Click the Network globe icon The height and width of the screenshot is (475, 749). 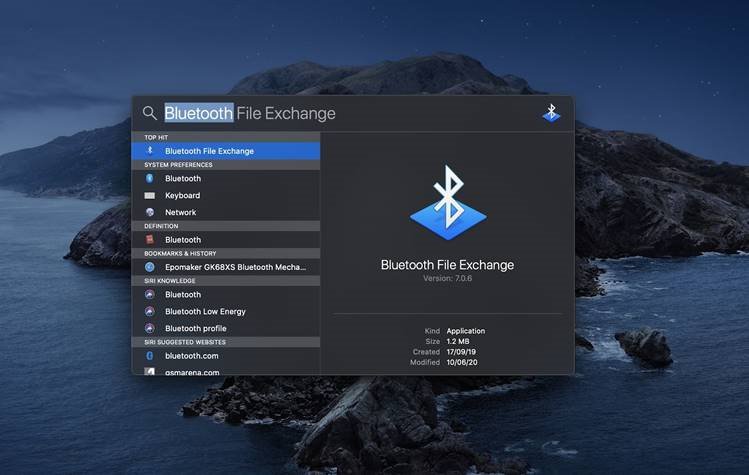pyautogui.click(x=150, y=212)
